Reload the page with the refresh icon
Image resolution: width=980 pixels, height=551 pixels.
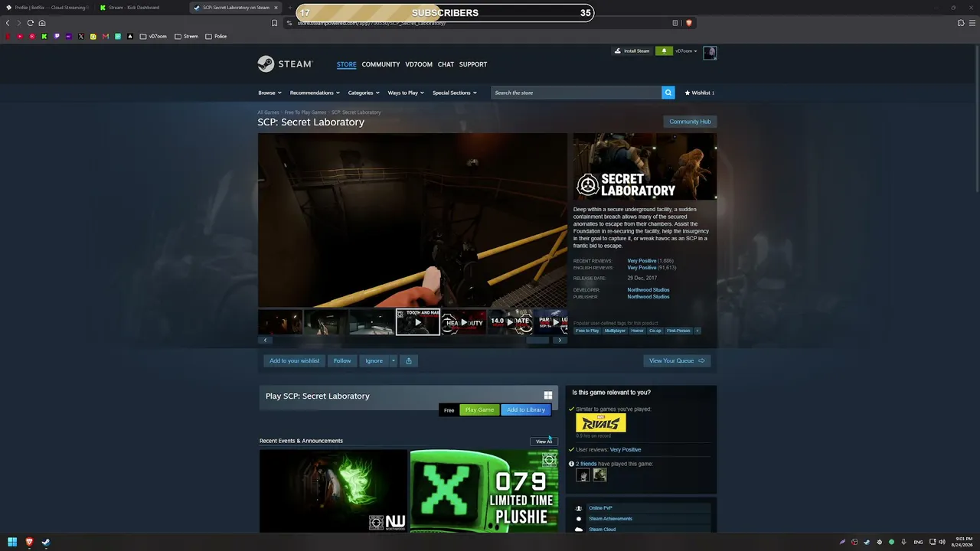click(x=31, y=23)
